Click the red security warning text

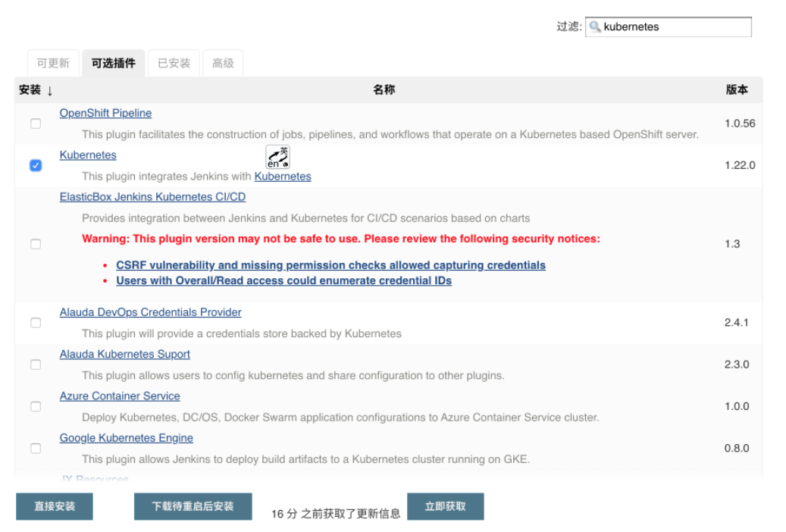(x=341, y=239)
